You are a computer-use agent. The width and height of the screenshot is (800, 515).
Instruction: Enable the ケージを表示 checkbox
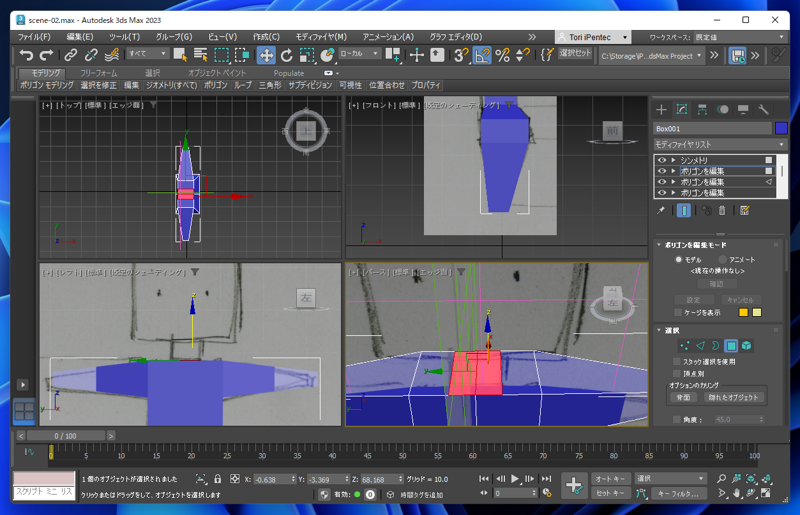tap(678, 312)
